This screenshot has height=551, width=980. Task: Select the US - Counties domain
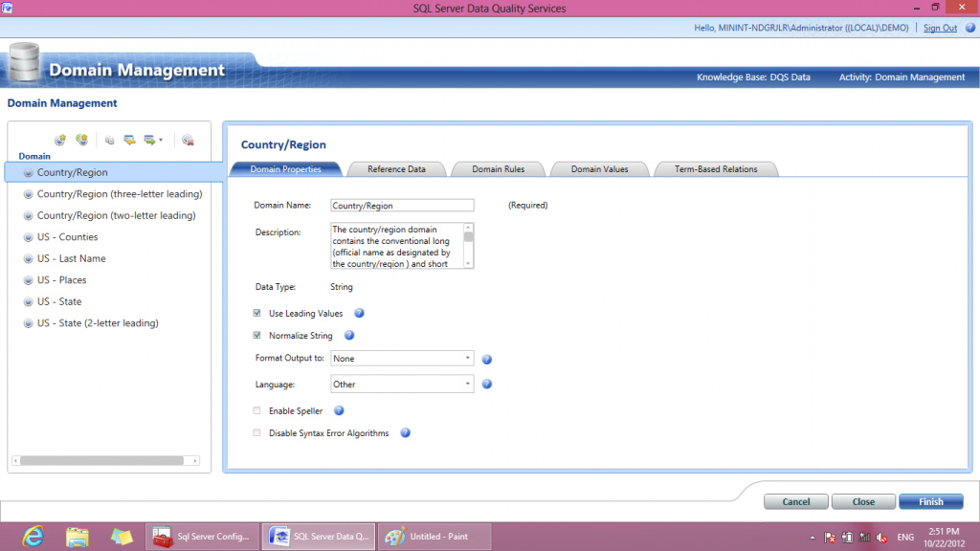click(68, 237)
